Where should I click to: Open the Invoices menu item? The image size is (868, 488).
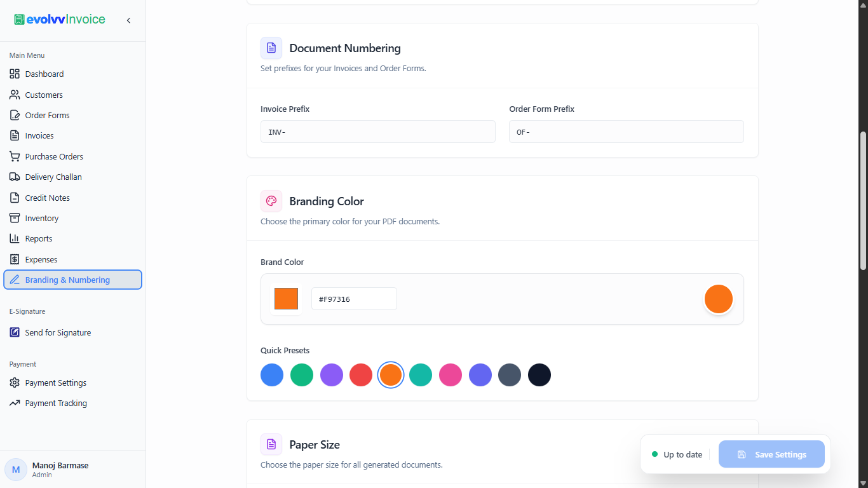click(x=39, y=135)
